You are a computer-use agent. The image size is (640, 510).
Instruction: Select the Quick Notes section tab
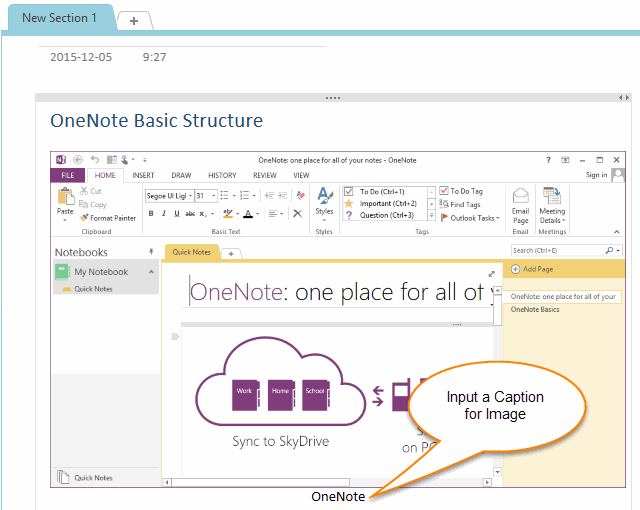point(191,252)
